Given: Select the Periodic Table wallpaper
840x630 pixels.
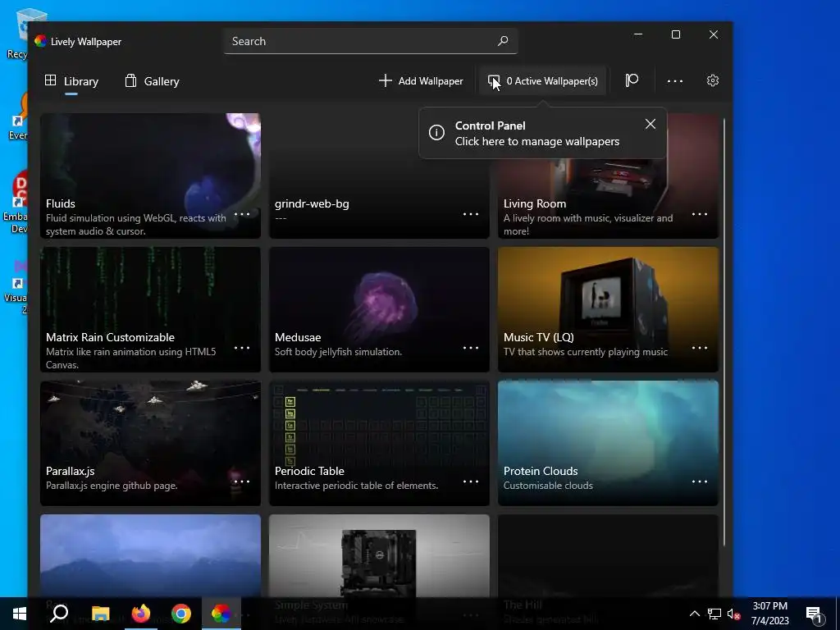Looking at the screenshot, I should (x=379, y=443).
